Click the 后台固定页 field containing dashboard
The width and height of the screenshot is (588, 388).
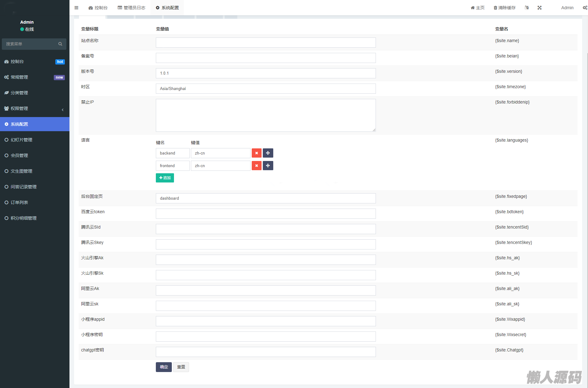(x=266, y=198)
